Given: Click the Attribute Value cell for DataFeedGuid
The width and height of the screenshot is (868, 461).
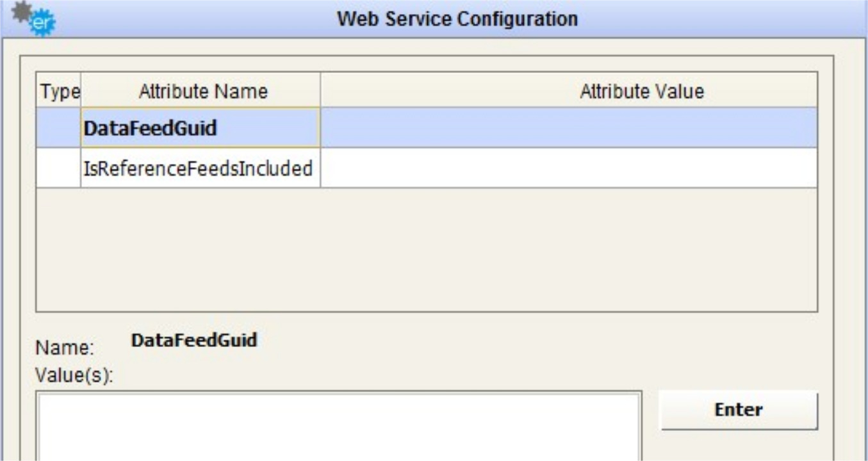Looking at the screenshot, I should (x=568, y=128).
